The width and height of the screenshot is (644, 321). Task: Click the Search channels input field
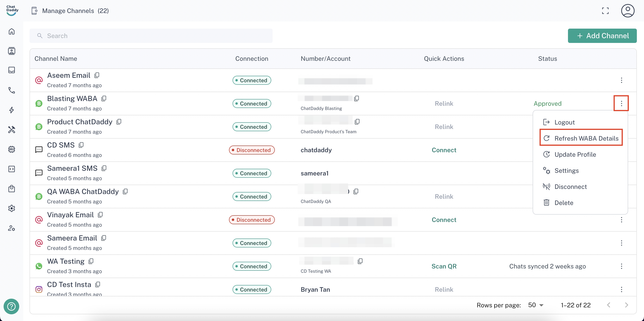pos(151,36)
